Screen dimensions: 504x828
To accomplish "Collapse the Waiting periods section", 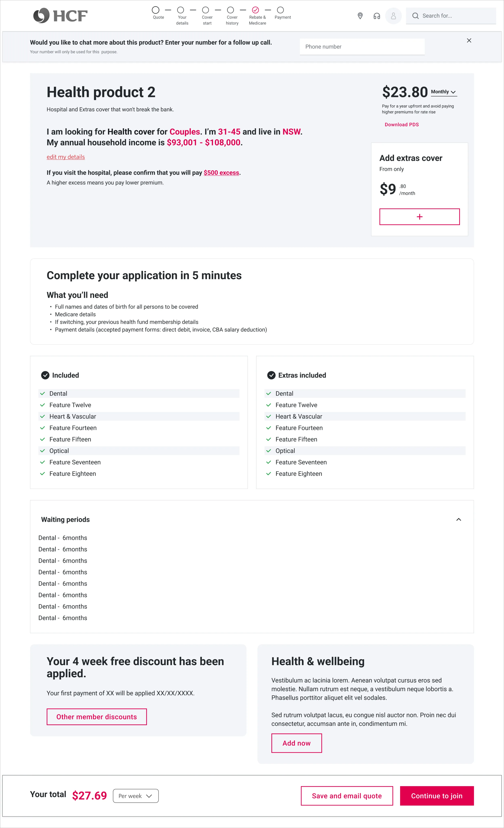I will pyautogui.click(x=458, y=519).
